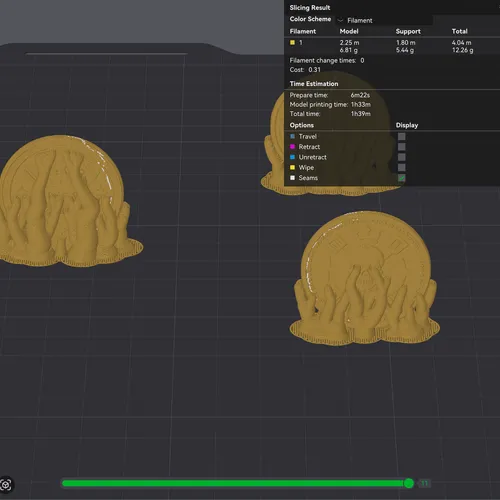Open the Color Scheme Filament dropdown

384,20
